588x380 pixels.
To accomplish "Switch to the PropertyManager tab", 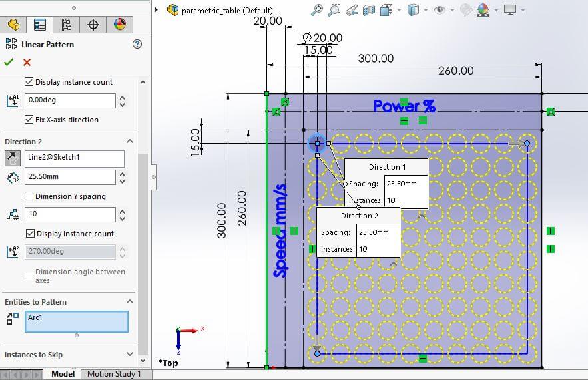I will pos(40,25).
